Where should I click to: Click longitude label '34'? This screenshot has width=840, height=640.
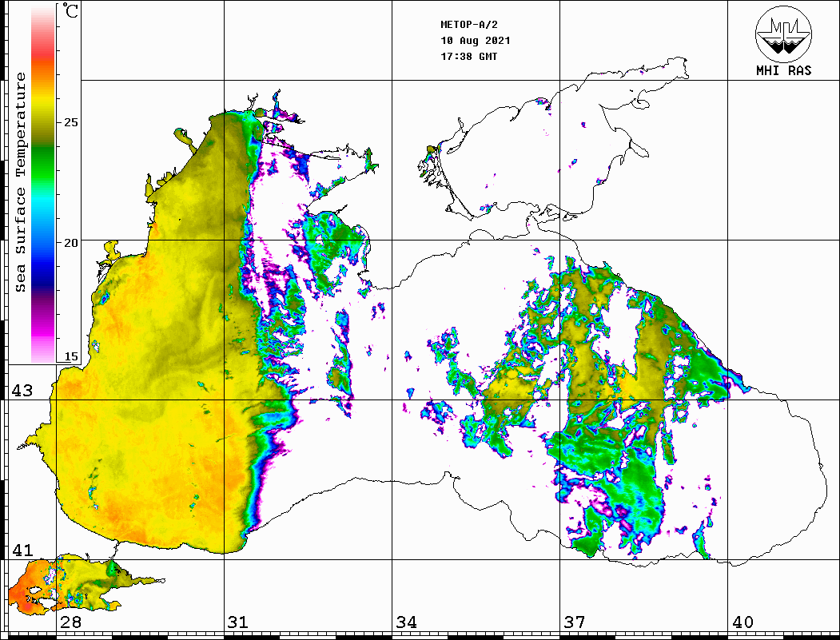point(407,622)
